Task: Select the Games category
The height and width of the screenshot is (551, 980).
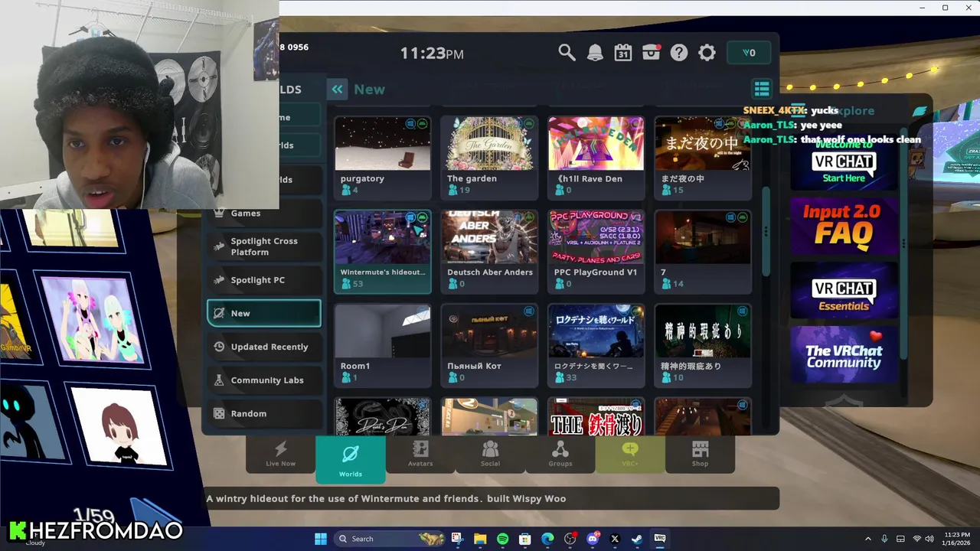Action: tap(264, 214)
